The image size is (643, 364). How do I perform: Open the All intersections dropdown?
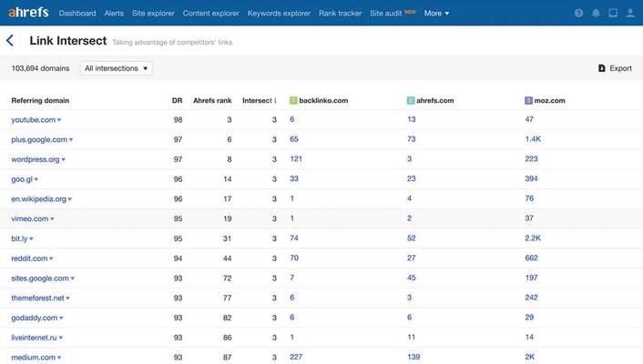[116, 68]
